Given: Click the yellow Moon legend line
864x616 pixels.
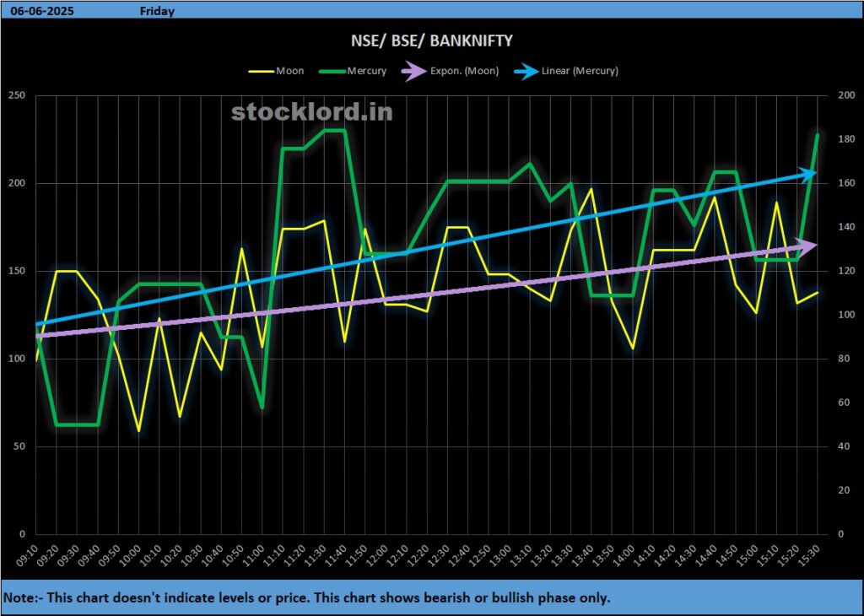Looking at the screenshot, I should point(262,72).
